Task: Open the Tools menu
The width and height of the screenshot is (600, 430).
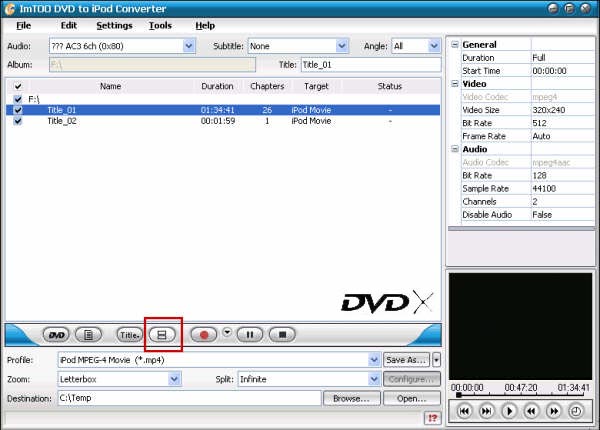Action: (x=160, y=25)
